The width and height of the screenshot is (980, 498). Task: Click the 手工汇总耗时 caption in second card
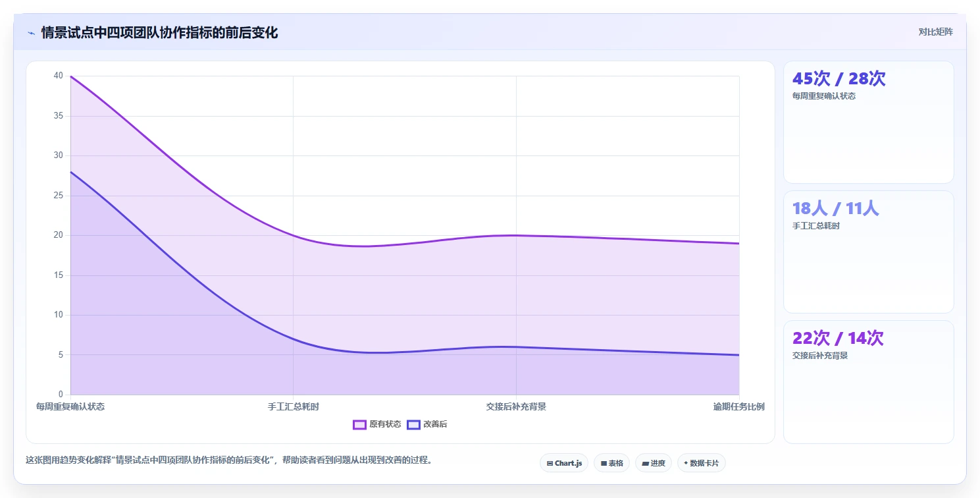pos(816,226)
